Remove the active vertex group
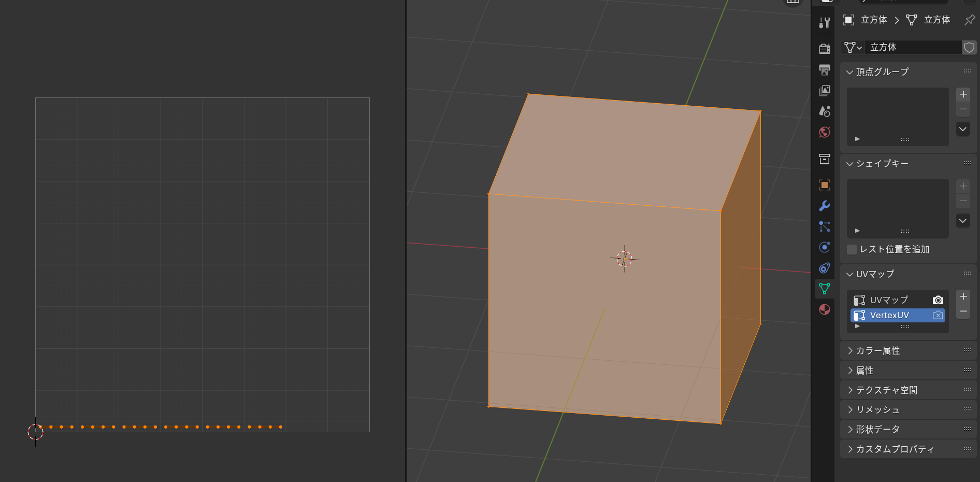 point(963,109)
